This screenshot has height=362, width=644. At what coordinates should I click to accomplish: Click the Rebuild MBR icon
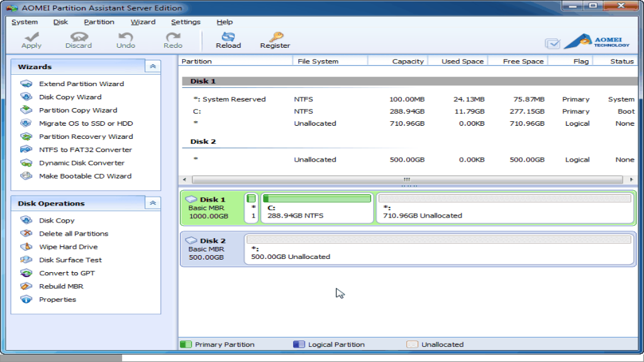coord(26,286)
